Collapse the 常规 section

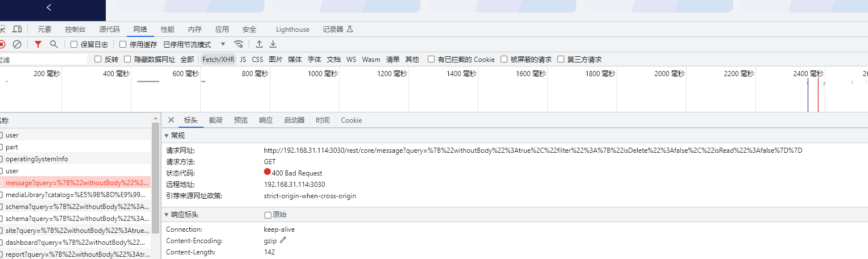(167, 136)
